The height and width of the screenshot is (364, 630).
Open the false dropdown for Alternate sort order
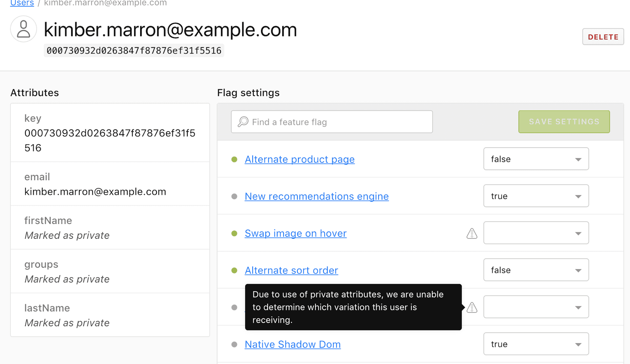[536, 270]
